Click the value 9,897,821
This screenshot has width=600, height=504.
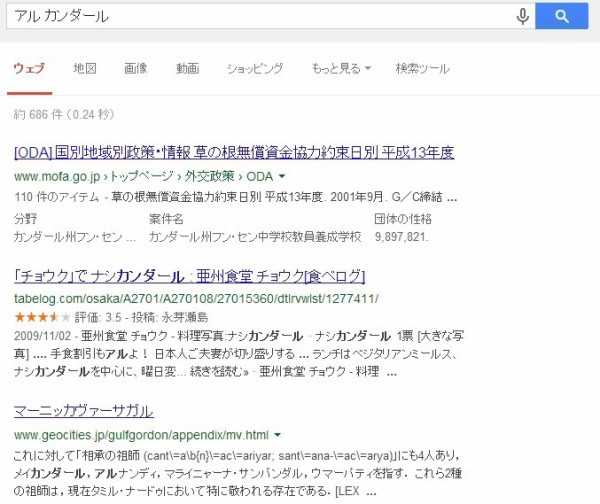click(401, 237)
